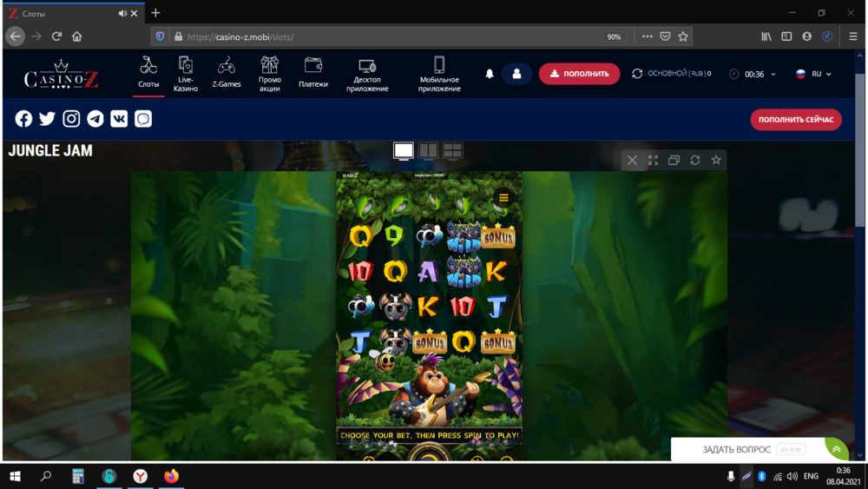Go back in browser history
Image resolution: width=868 pixels, height=489 pixels.
pos(15,36)
